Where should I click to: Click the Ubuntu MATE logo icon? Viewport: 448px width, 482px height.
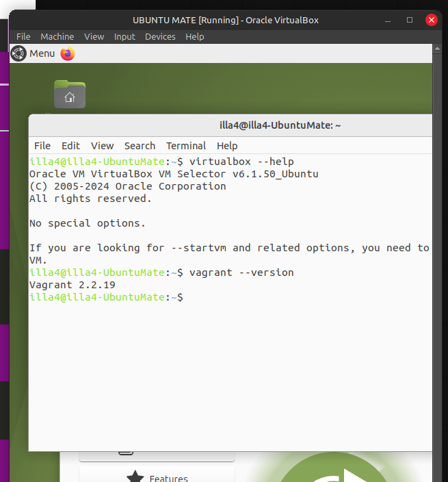18,53
